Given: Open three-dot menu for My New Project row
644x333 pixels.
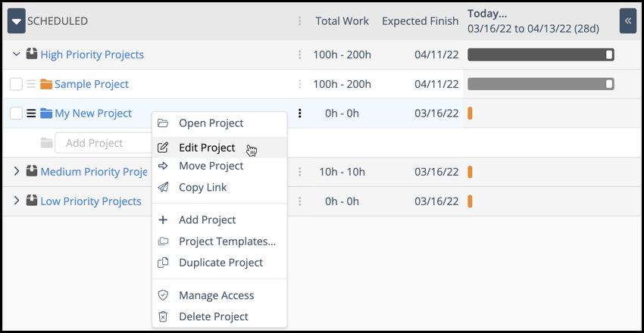Looking at the screenshot, I should (x=300, y=114).
